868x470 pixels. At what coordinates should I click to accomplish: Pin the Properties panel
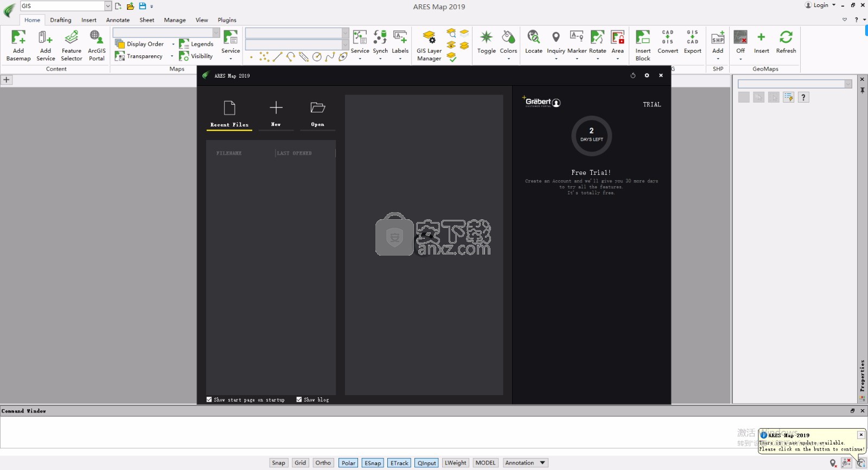(862, 90)
